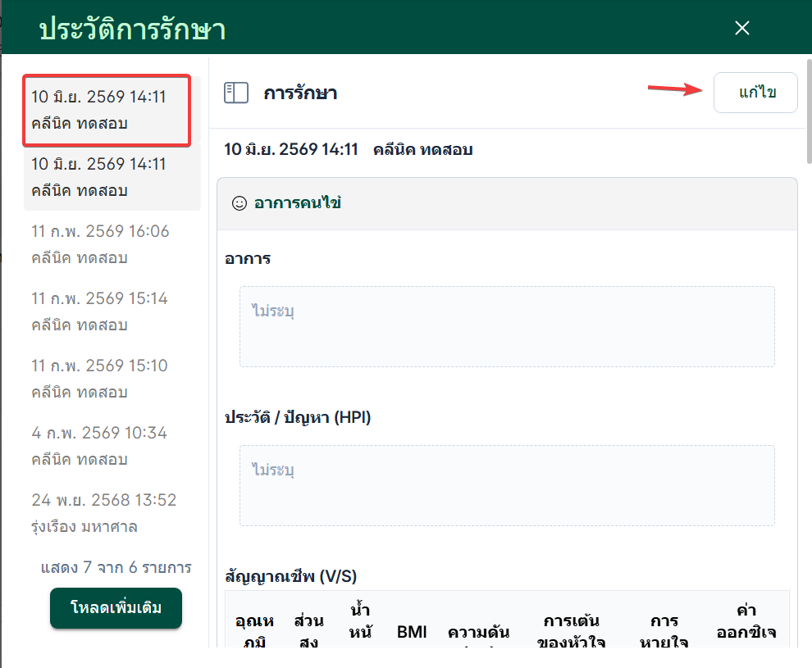Click the การรักษา heading title
The image size is (812, 668).
[x=300, y=93]
